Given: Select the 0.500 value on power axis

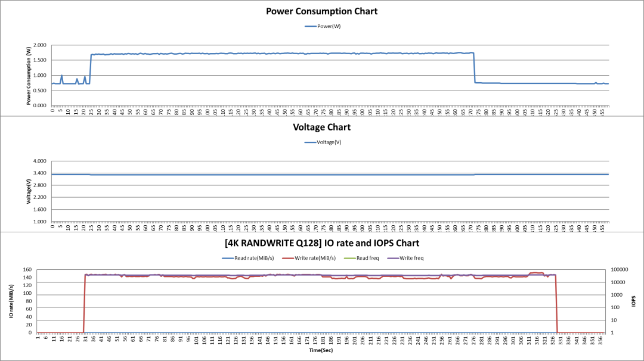Looking at the screenshot, I should click(40, 91).
